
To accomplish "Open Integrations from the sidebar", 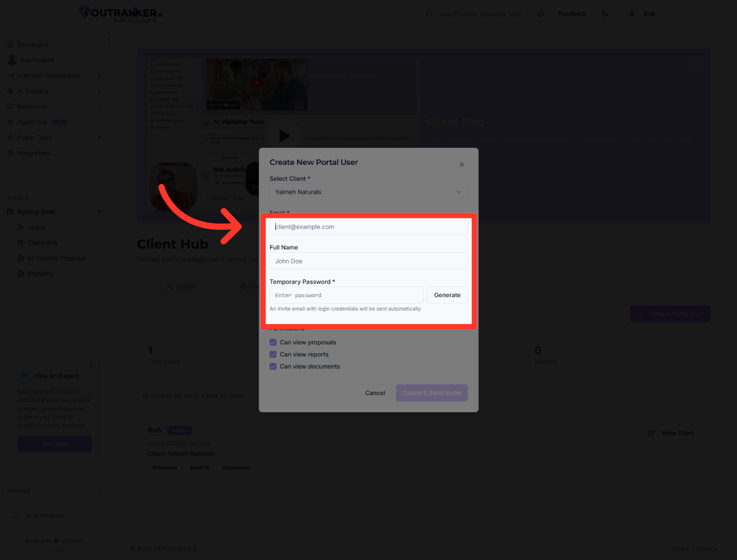I will tap(34, 152).
